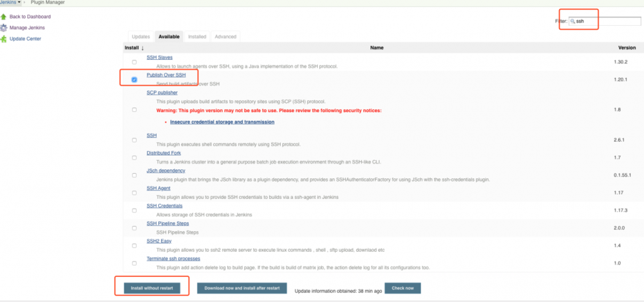644x302 pixels.
Task: Click description 'Allows storage of SSH credentials in Jenkins'
Action: pos(204,215)
